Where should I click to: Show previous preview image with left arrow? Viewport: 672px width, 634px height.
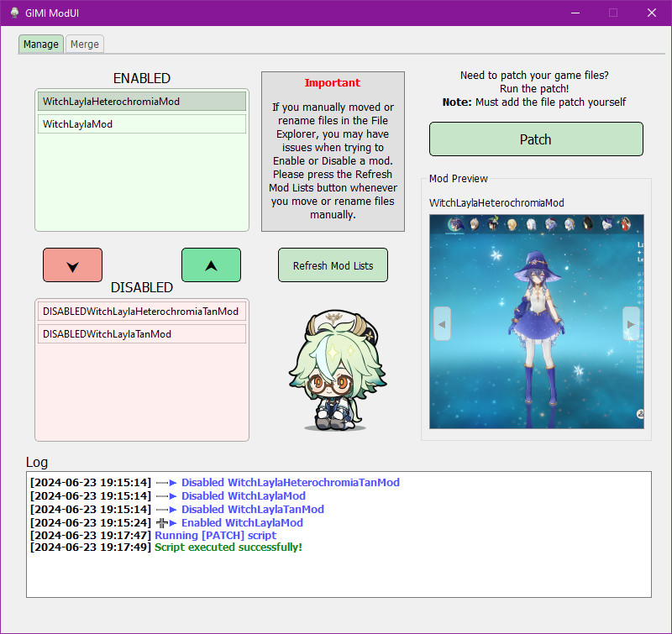coord(442,324)
